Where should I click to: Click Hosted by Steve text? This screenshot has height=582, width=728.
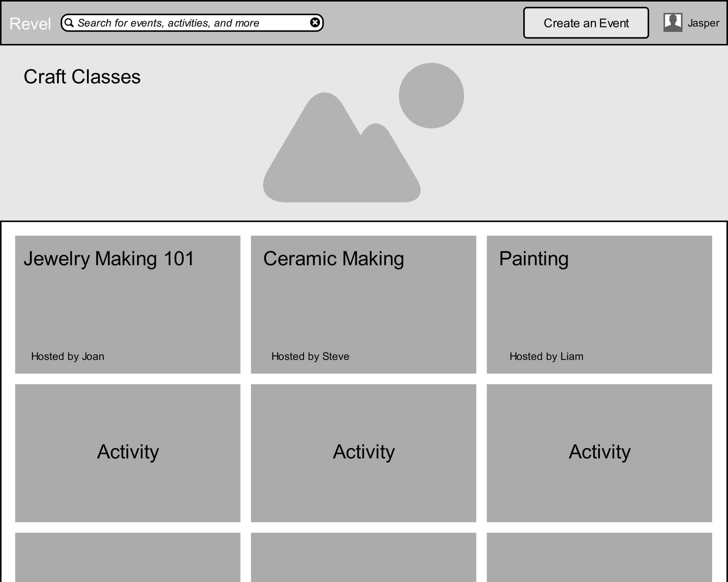(310, 356)
